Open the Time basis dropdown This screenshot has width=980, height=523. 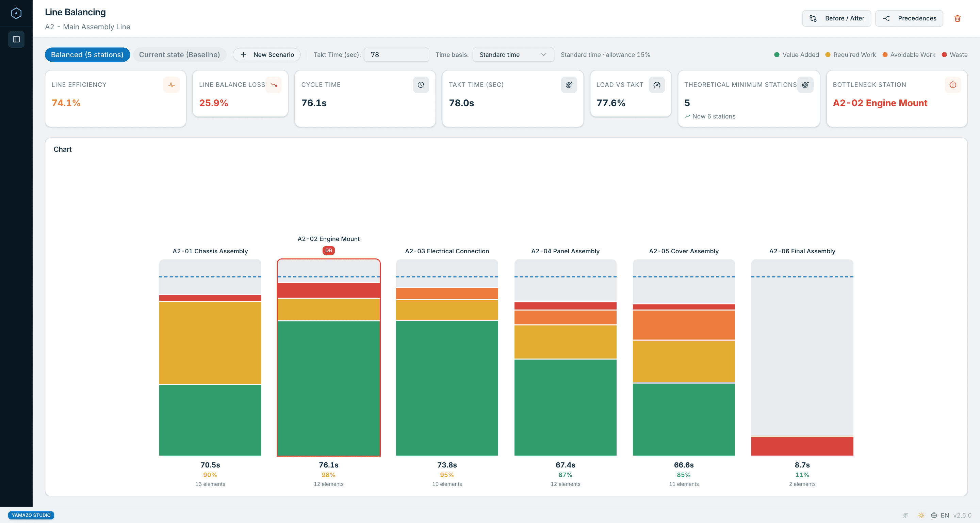pyautogui.click(x=513, y=54)
